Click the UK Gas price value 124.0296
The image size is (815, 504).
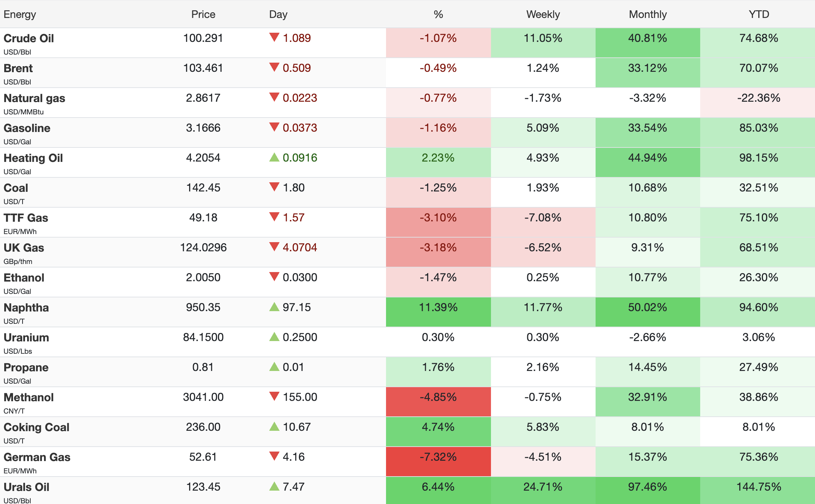(x=203, y=247)
